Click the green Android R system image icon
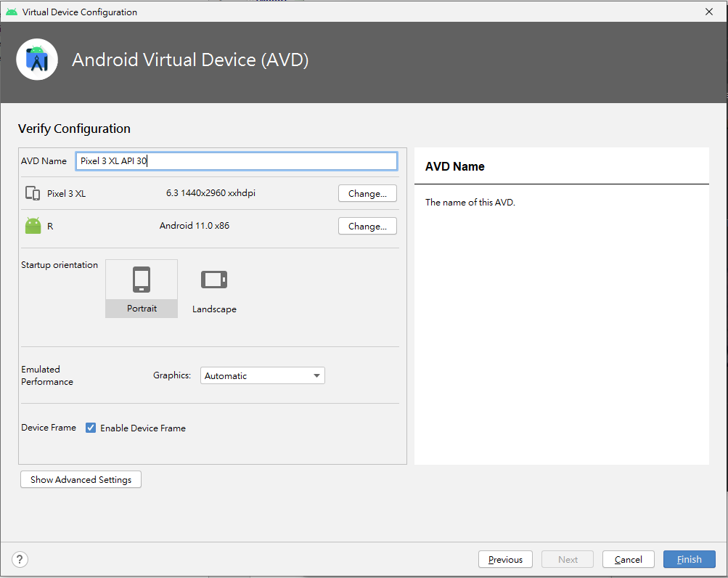728x578 pixels. [33, 226]
